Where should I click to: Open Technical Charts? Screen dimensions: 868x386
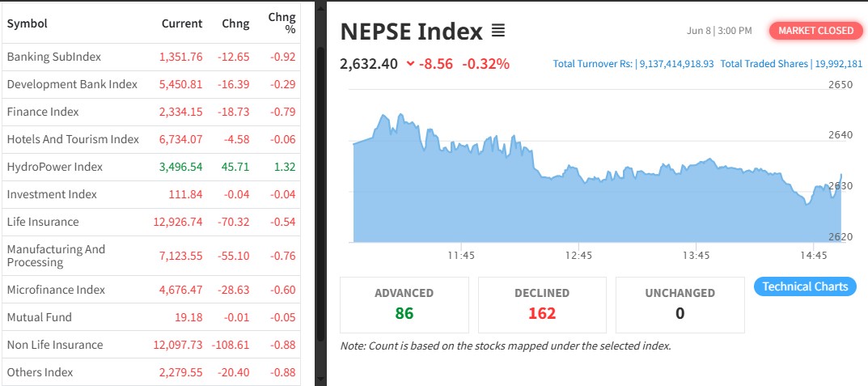[804, 286]
